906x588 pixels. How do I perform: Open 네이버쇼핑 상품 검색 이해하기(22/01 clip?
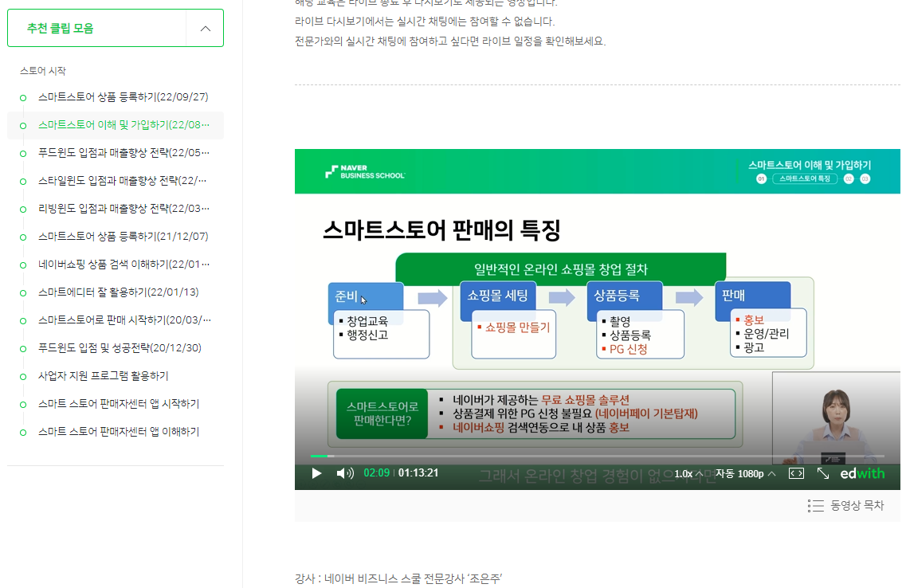124,265
